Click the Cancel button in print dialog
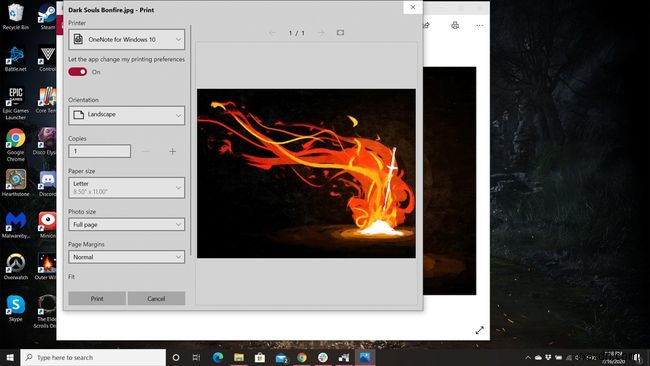Image resolution: width=650 pixels, height=366 pixels. tap(156, 298)
